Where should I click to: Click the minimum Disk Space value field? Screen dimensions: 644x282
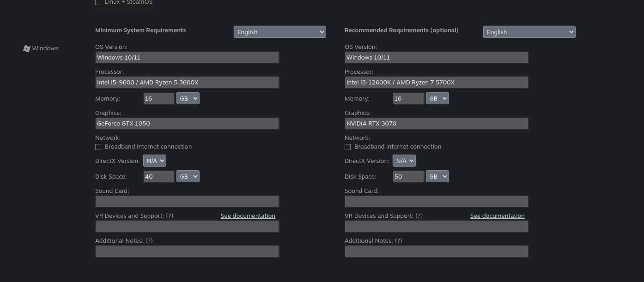click(158, 176)
